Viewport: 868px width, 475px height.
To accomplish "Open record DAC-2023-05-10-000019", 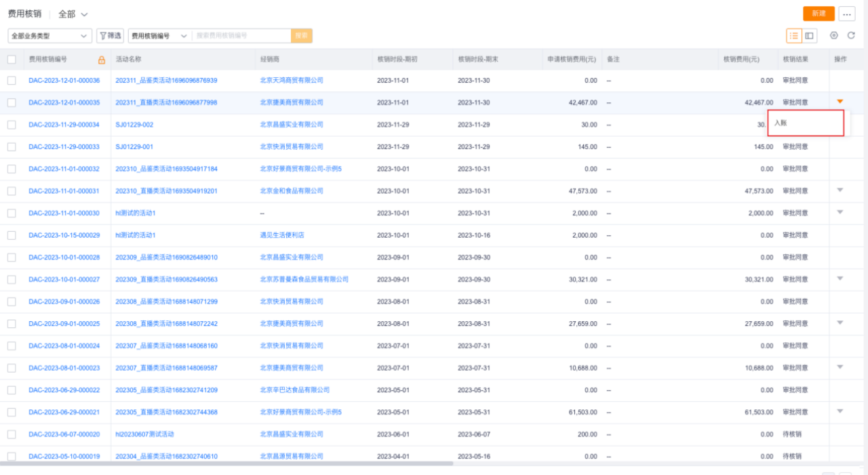I will 64,456.
